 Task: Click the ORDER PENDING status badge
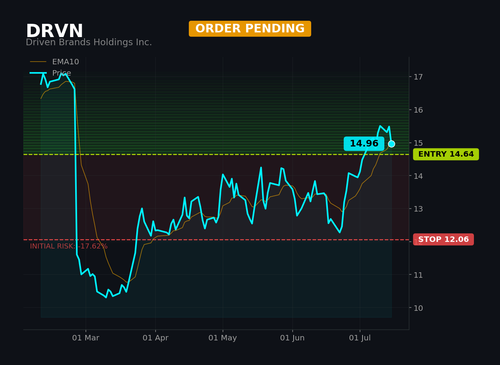pos(250,29)
